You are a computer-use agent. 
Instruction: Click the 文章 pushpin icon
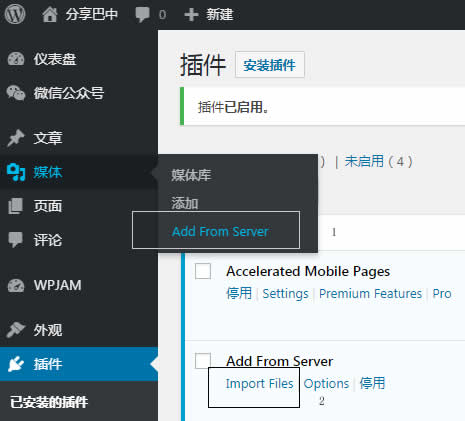(16, 138)
